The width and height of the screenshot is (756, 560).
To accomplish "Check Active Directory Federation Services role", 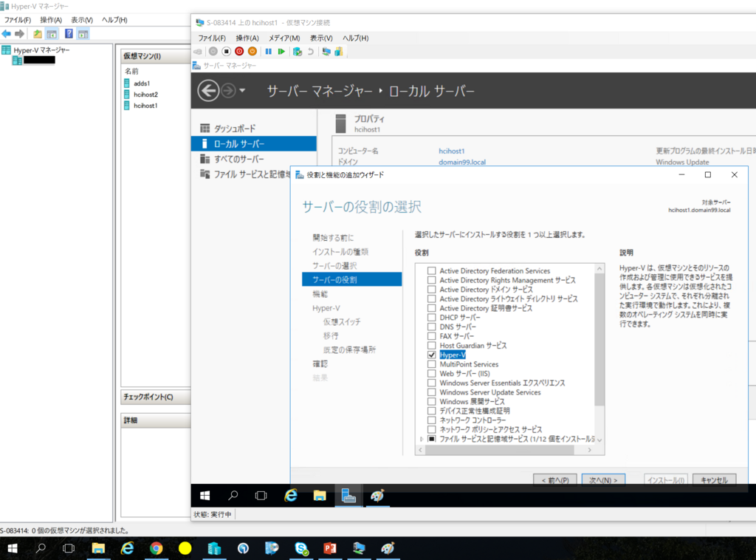I will coord(431,271).
